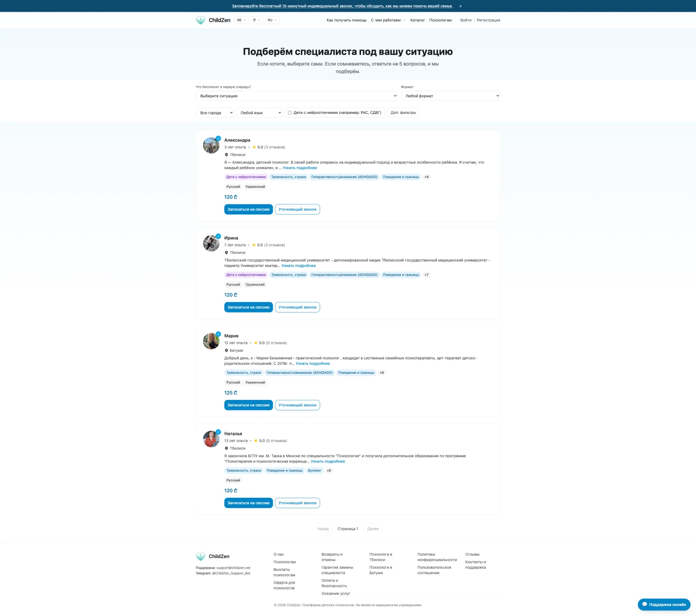Image resolution: width=696 pixels, height=616 pixels.
Task: Click the +7 tags badge on Ирина's card
Action: (426, 275)
